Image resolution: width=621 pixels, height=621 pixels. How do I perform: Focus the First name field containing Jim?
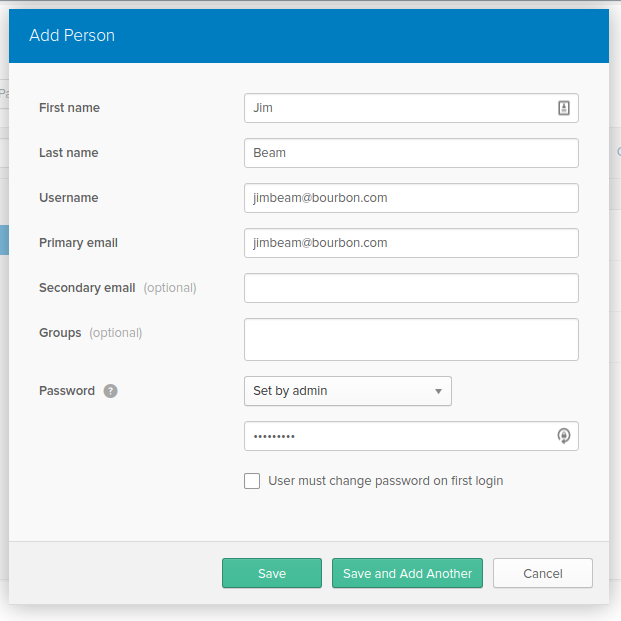(400, 108)
